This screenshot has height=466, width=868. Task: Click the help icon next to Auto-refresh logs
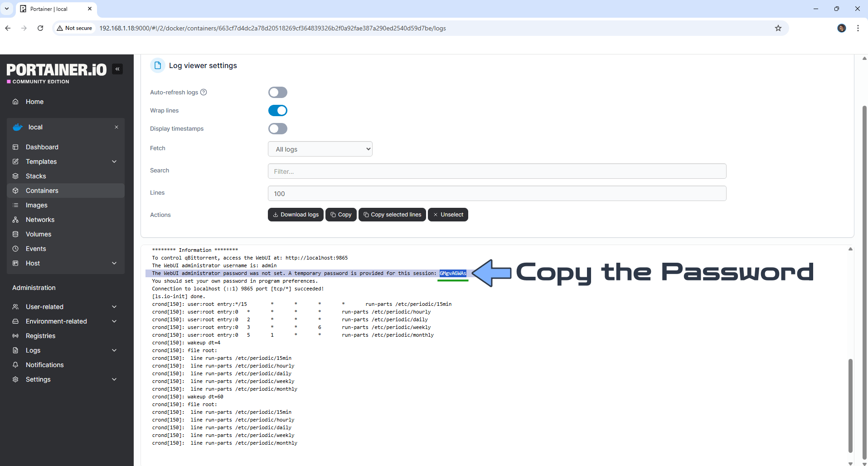click(x=204, y=92)
